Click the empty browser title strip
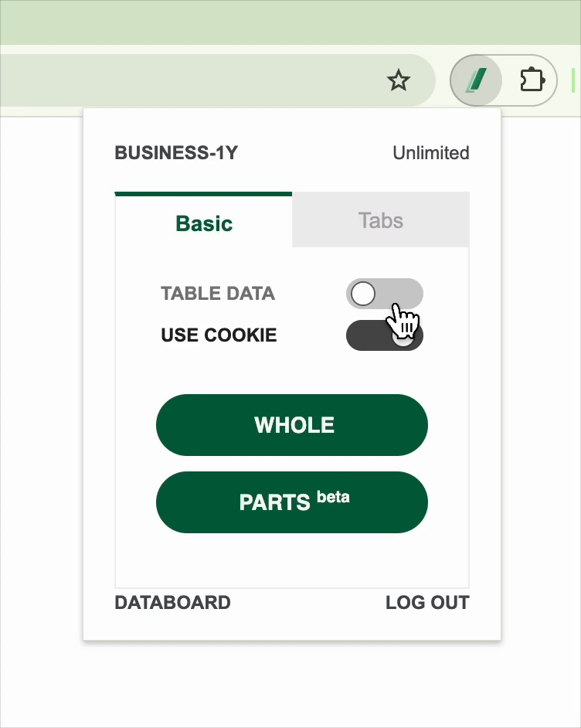 pos(290,22)
